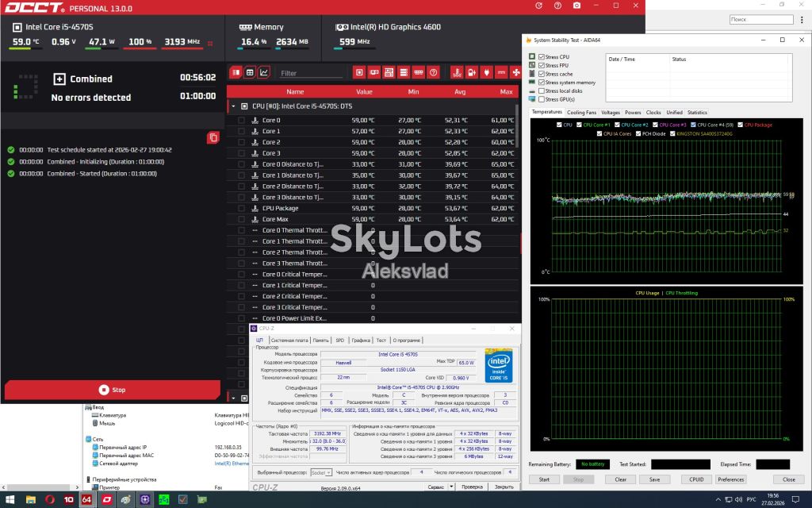Filter sensors by CPU chip icon
This screenshot has height=508, width=812.
pos(359,72)
